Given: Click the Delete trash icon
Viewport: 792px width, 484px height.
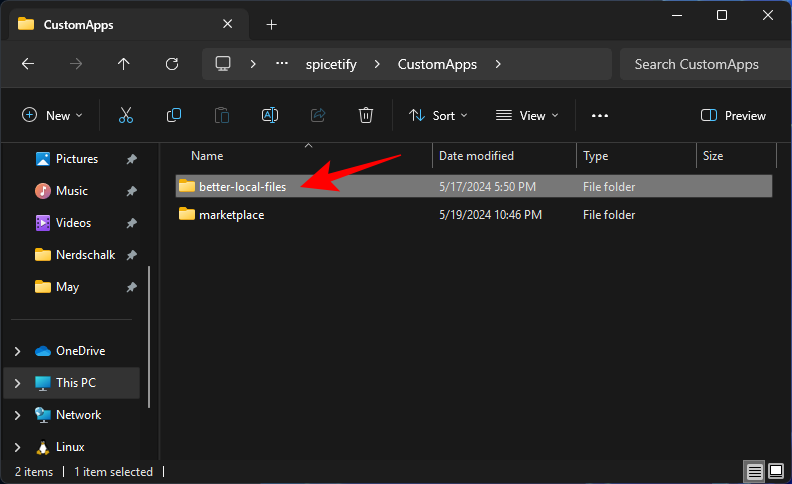Looking at the screenshot, I should click(366, 116).
